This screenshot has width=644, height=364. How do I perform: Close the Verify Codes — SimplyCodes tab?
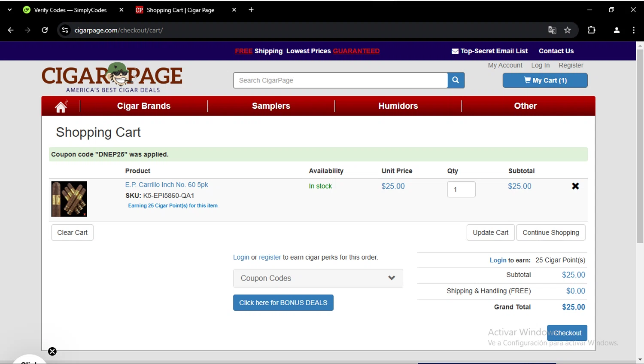pos(122,10)
